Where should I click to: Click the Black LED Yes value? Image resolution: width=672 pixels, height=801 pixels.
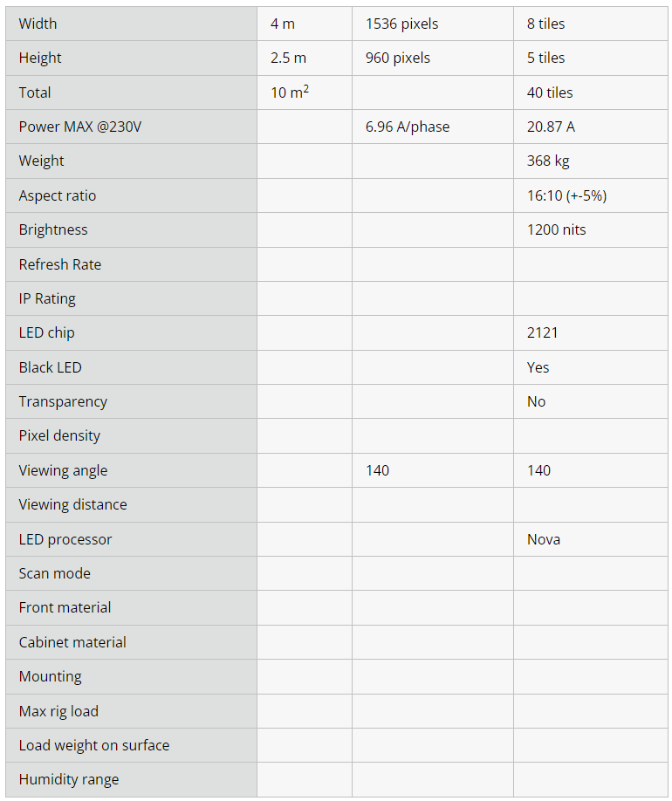pyautogui.click(x=538, y=367)
